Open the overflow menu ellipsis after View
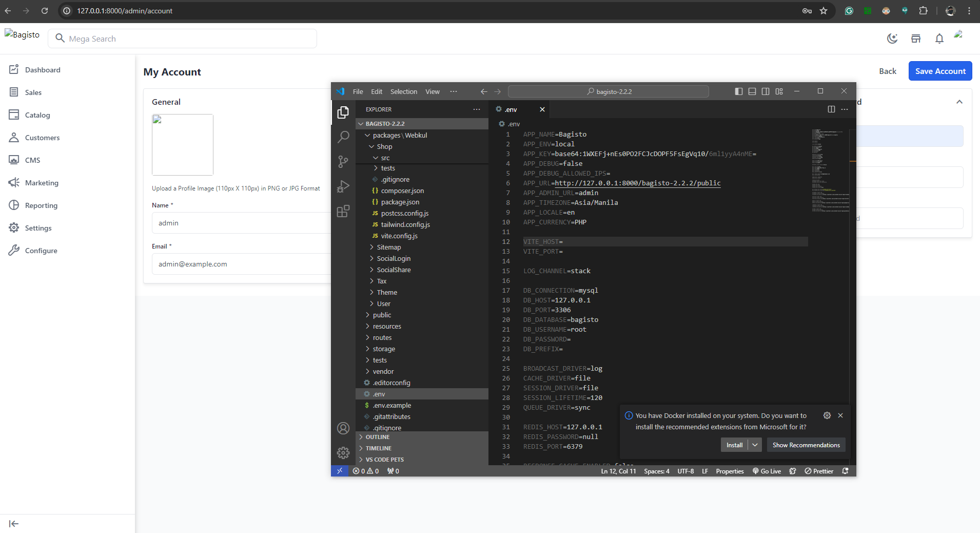Screen dimensions: 980x533 (x=454, y=91)
